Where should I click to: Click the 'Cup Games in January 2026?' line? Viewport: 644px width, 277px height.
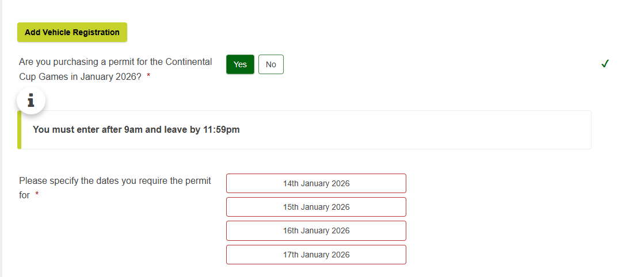80,77
